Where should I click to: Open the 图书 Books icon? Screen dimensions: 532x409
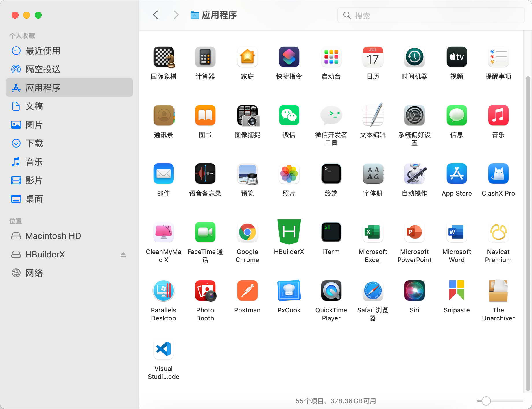point(205,115)
